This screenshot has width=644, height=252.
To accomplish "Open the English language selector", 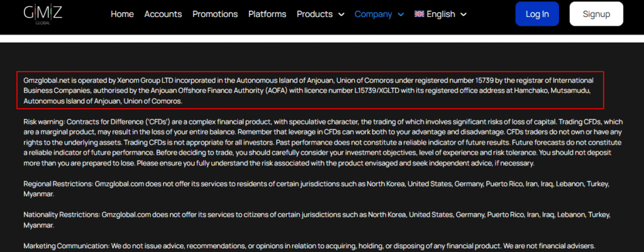I will (441, 14).
